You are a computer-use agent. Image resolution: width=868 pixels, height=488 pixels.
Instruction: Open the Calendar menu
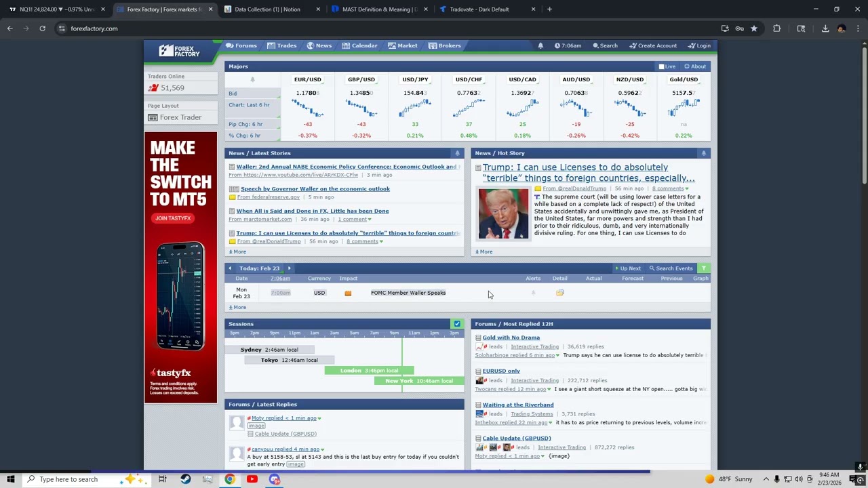click(359, 45)
